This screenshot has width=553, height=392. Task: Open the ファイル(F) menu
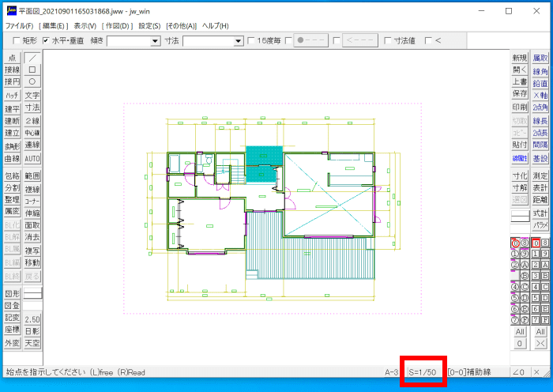19,26
